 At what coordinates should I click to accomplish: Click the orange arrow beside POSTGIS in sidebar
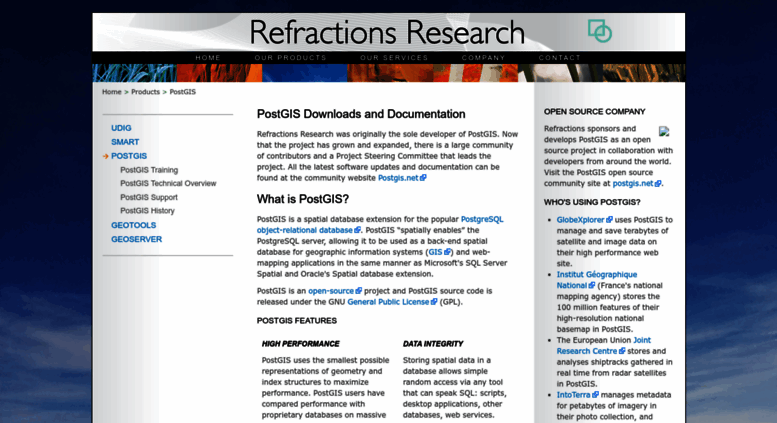[106, 156]
